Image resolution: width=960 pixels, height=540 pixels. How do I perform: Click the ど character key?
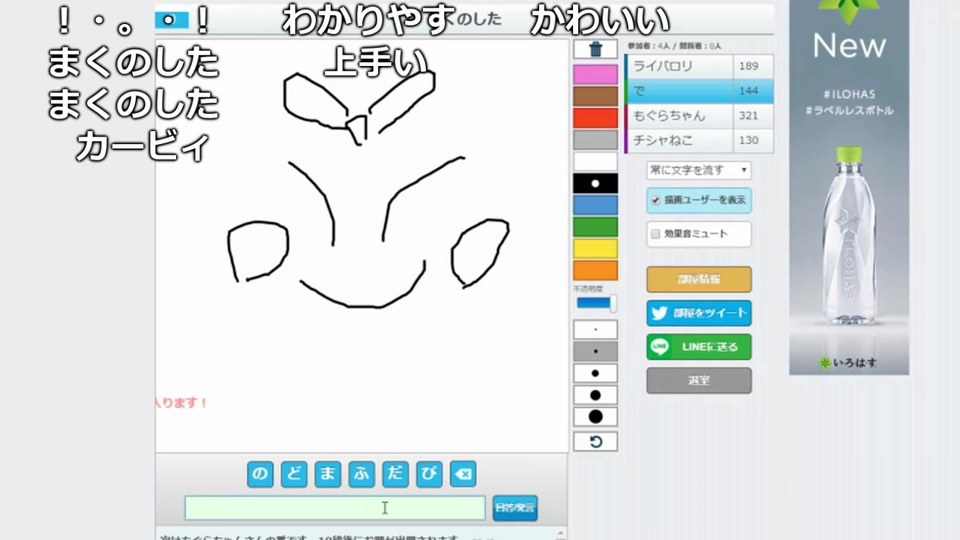pos(294,474)
